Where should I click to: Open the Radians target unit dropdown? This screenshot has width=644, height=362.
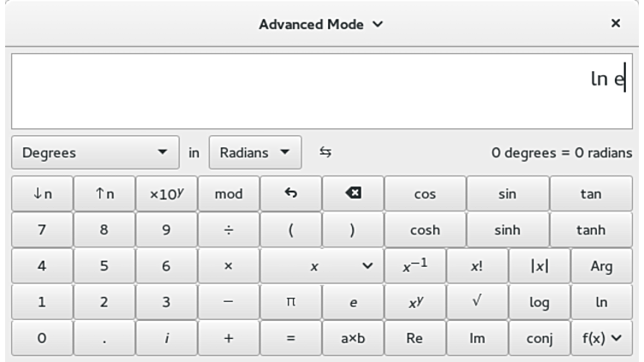point(255,153)
